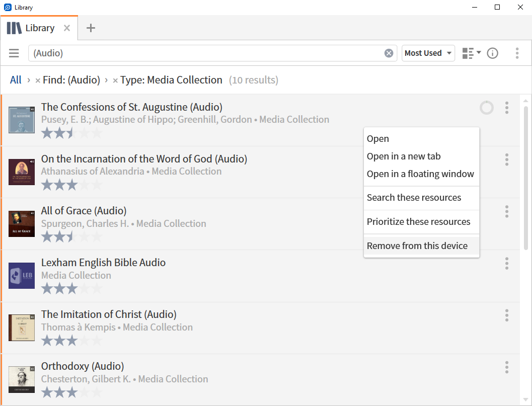The width and height of the screenshot is (532, 406).
Task: Select the Orthodoxy cover thumbnail
Action: (22, 379)
